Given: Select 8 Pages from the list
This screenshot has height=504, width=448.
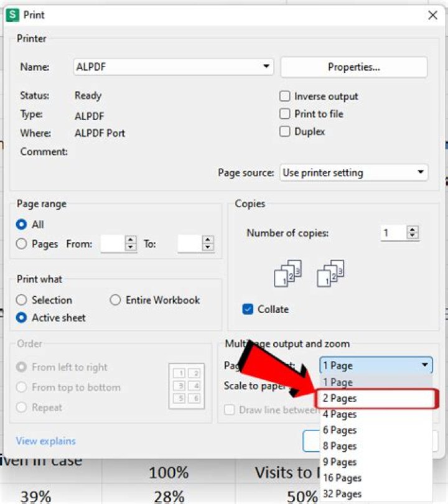Looking at the screenshot, I should pyautogui.click(x=376, y=446).
